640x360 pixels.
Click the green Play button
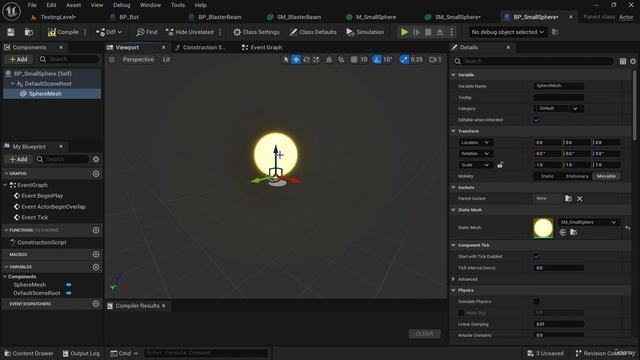[x=404, y=32]
